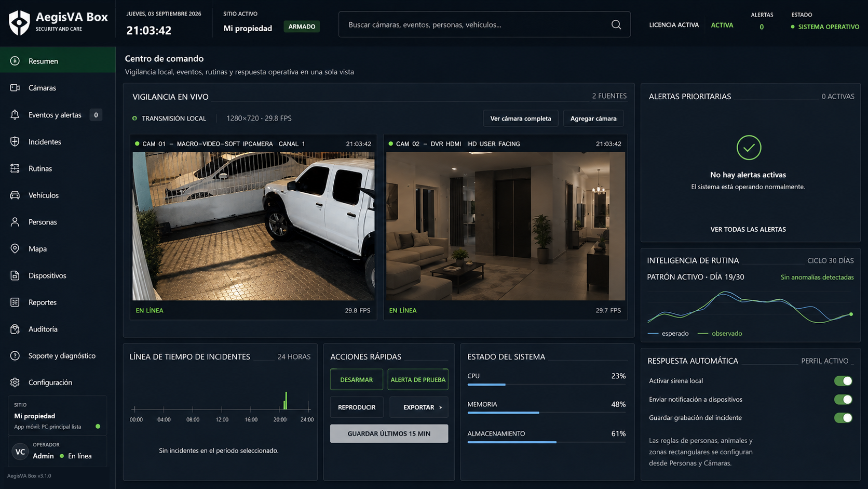Click the Alerta de prueba button
868x489 pixels.
418,380
